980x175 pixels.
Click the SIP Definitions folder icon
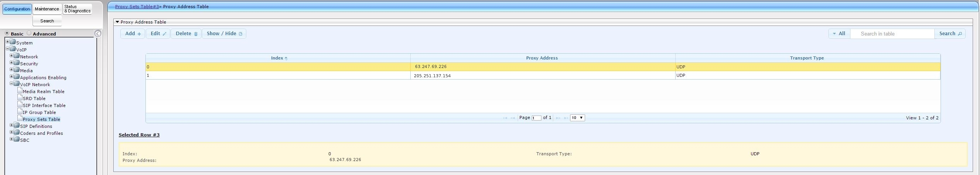coord(17,125)
